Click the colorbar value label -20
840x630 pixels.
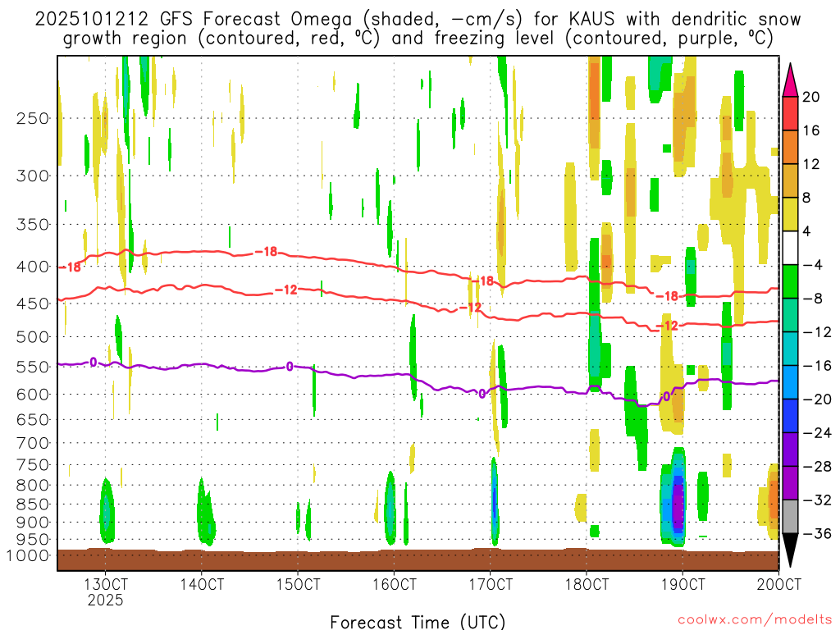click(816, 399)
